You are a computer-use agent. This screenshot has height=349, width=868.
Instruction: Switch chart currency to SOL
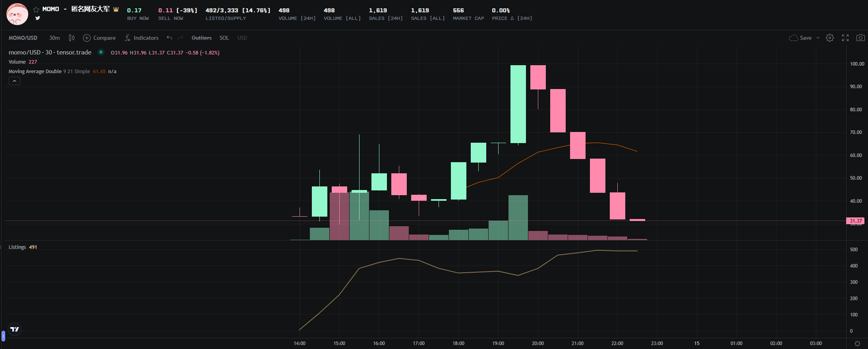(x=224, y=38)
